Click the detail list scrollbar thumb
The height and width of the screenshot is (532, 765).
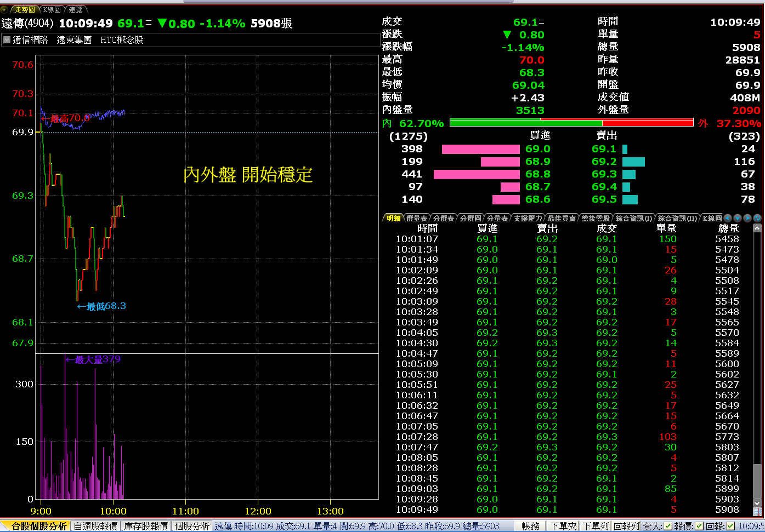click(x=757, y=481)
